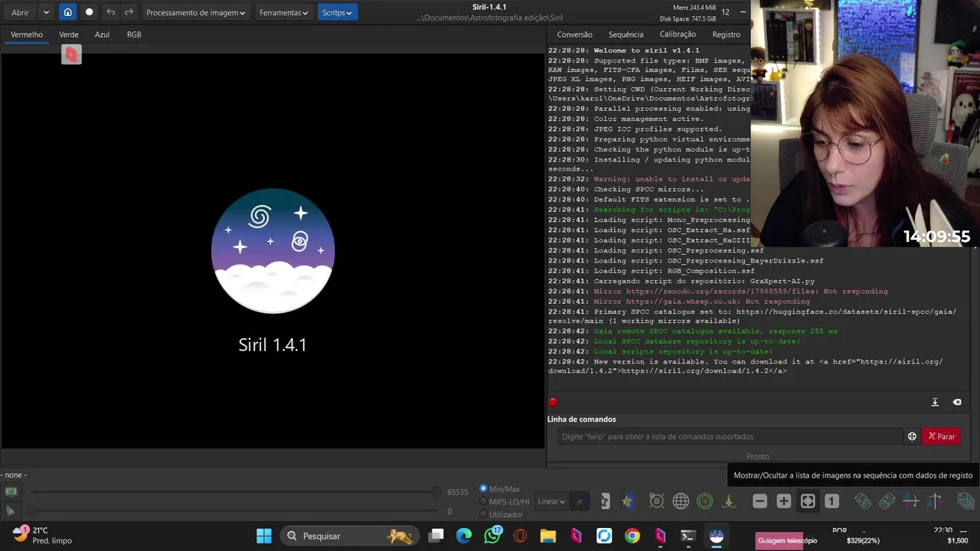Open Sequência tab

pyautogui.click(x=626, y=34)
